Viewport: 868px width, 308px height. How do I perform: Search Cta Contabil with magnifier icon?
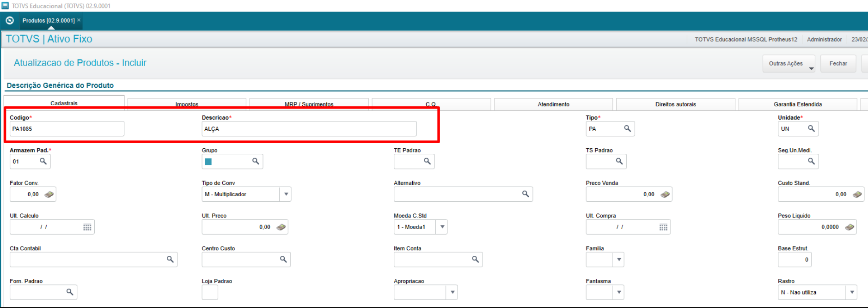170,260
